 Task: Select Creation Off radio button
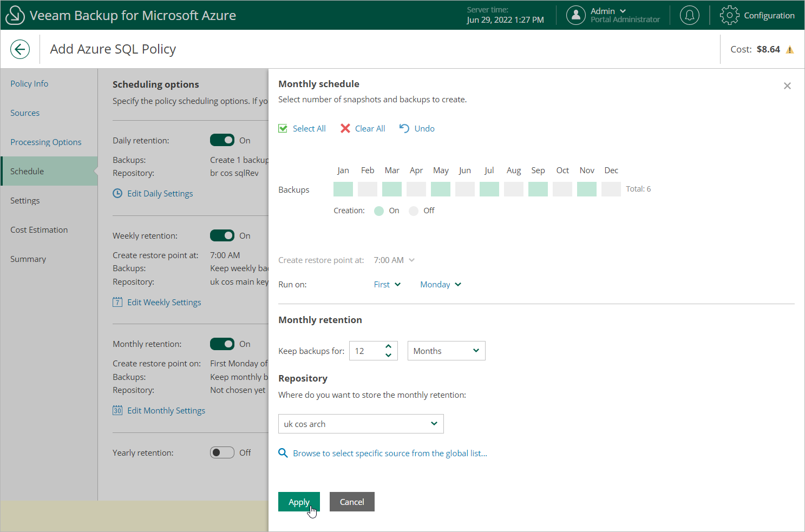414,211
